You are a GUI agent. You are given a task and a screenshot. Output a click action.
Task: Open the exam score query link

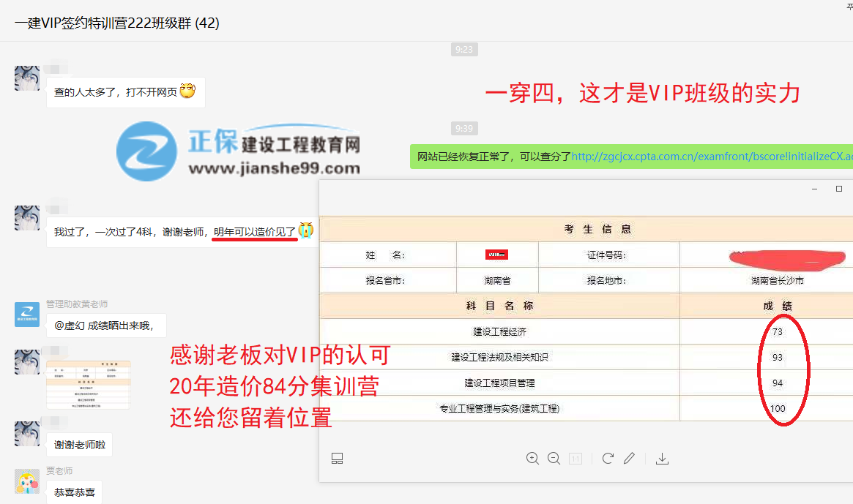(711, 156)
